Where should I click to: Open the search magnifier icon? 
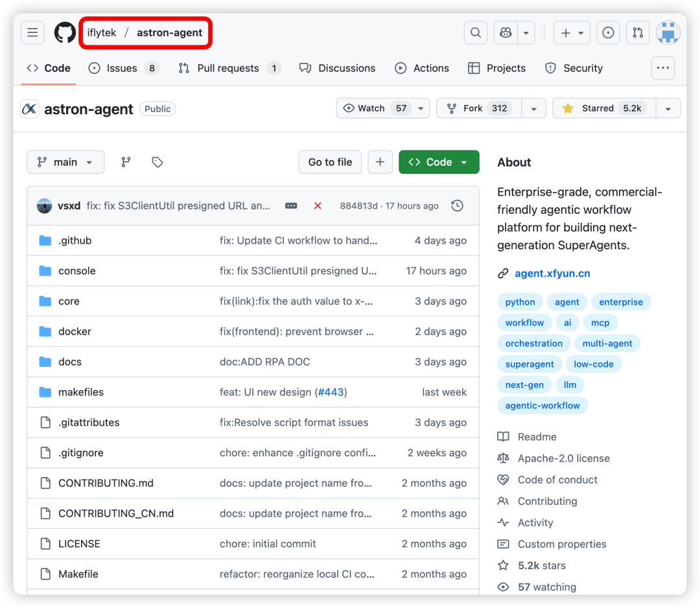[x=476, y=32]
